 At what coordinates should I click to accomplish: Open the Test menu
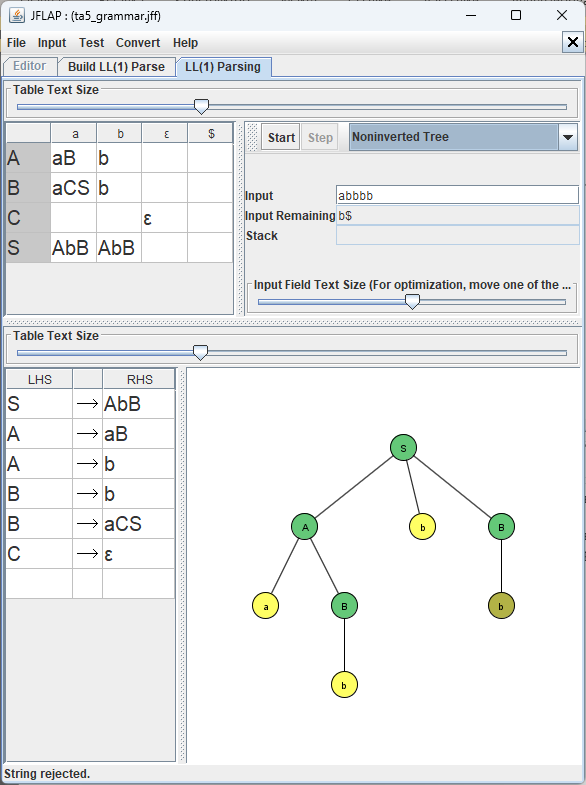[x=92, y=43]
